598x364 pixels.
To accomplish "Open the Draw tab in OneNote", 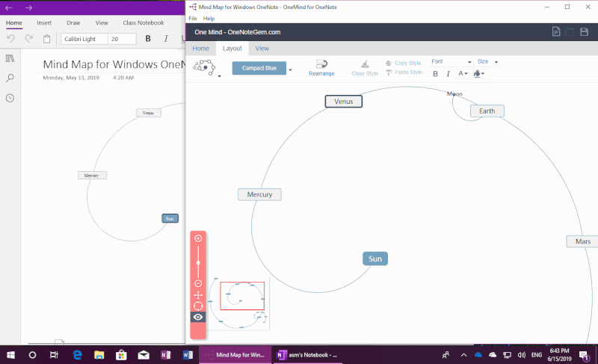I will point(73,23).
